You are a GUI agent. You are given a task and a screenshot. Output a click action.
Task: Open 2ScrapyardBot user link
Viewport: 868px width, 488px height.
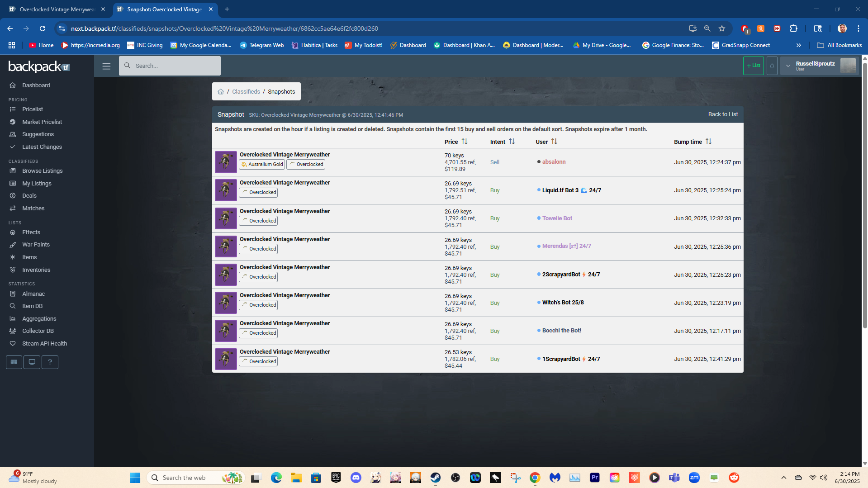(571, 275)
